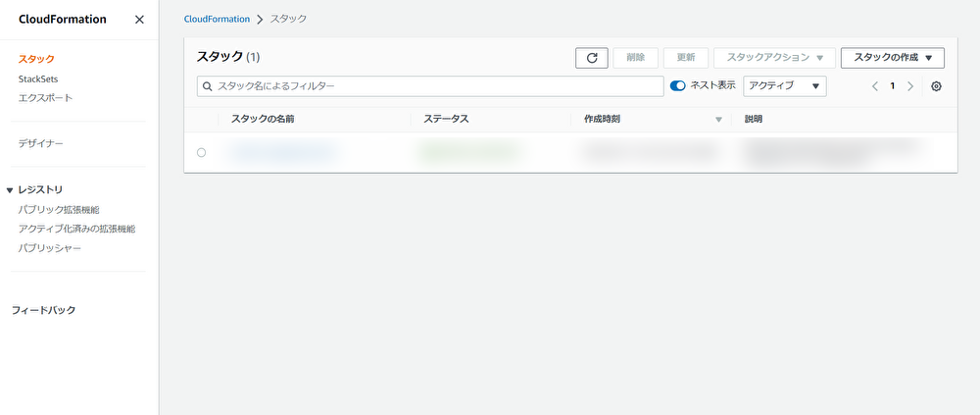
Task: Focus the スタック名によるフィルター search field
Action: click(x=430, y=86)
